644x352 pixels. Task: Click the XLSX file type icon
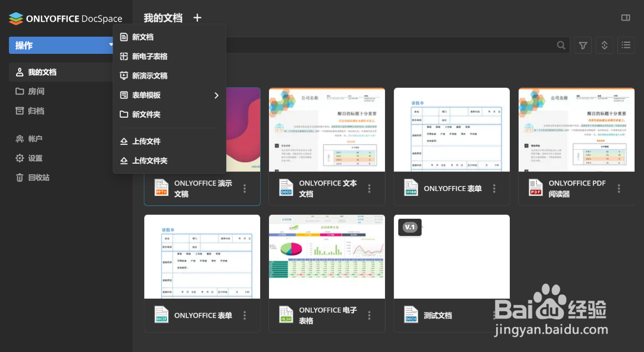pos(286,315)
